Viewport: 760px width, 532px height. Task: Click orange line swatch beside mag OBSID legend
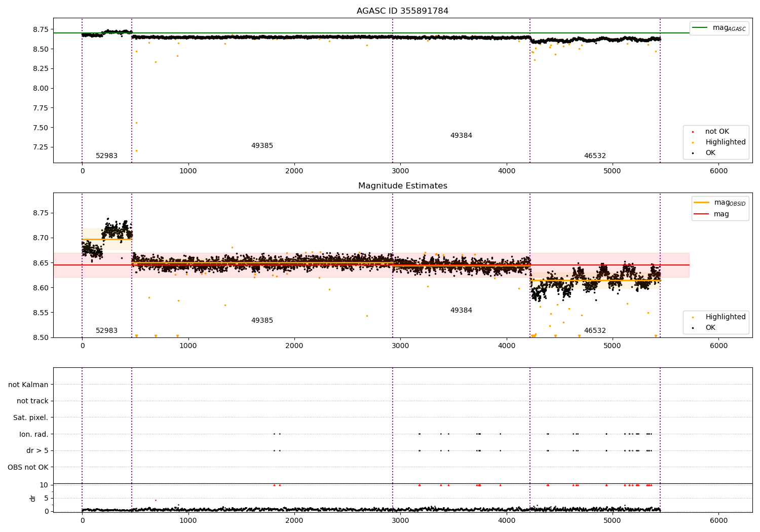[701, 202]
